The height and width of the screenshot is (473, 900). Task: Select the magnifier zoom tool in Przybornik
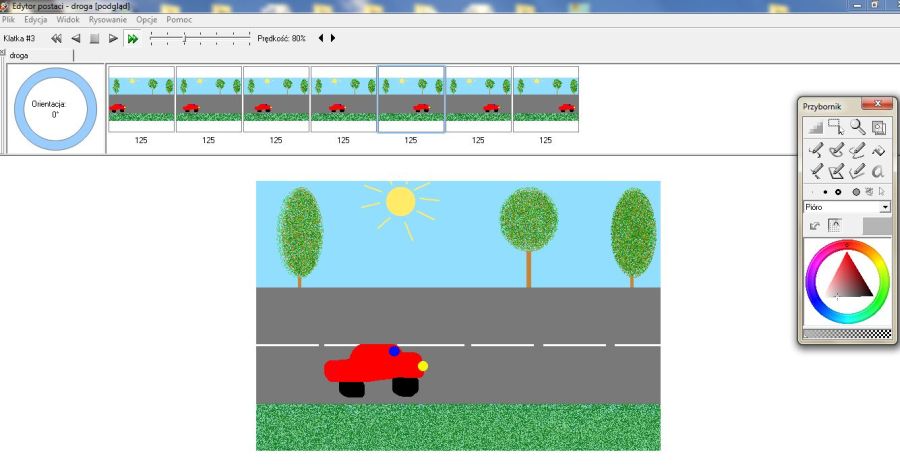tap(858, 127)
